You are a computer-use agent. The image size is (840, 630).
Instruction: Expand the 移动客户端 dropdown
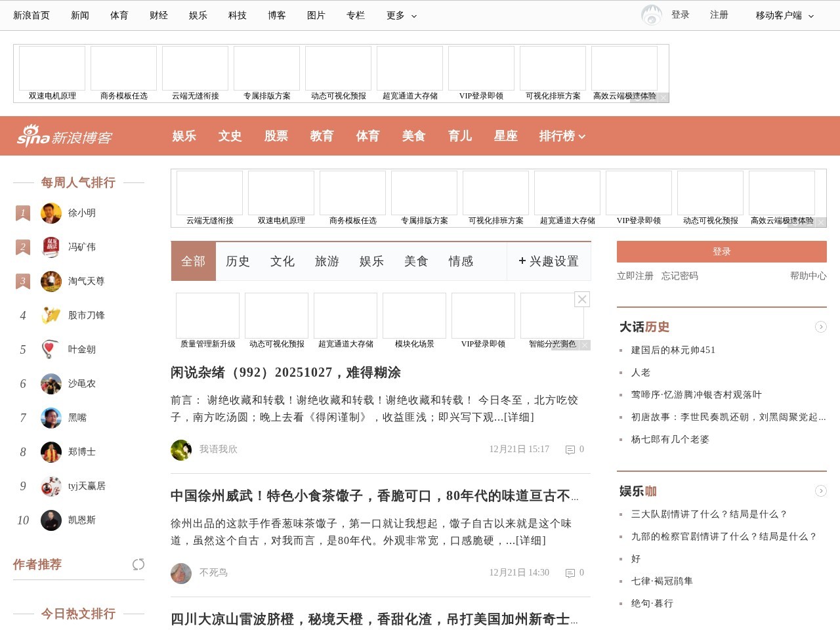coord(784,15)
